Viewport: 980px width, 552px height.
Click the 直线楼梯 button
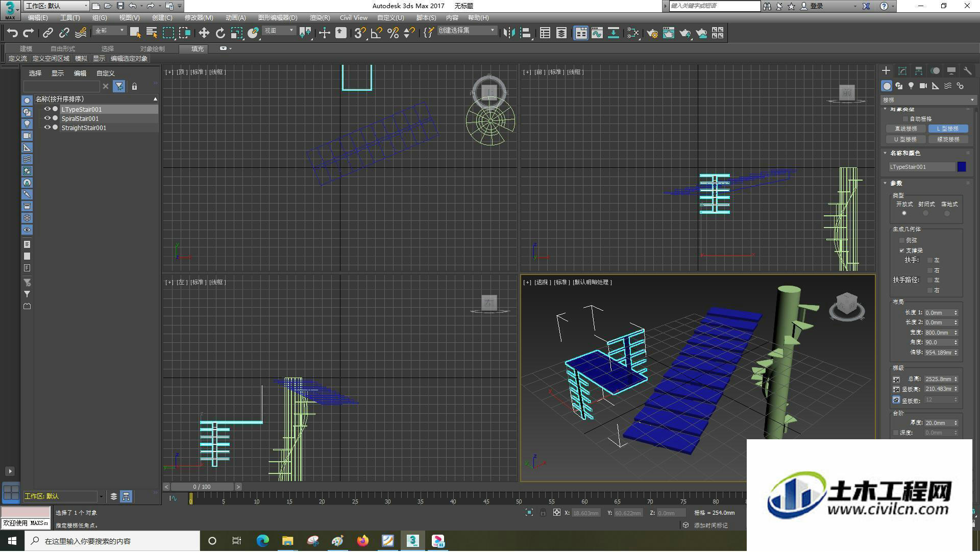click(x=905, y=129)
